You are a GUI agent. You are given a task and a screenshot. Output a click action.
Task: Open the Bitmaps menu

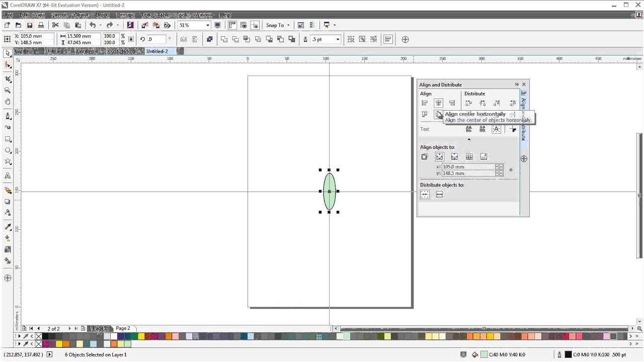125,15
